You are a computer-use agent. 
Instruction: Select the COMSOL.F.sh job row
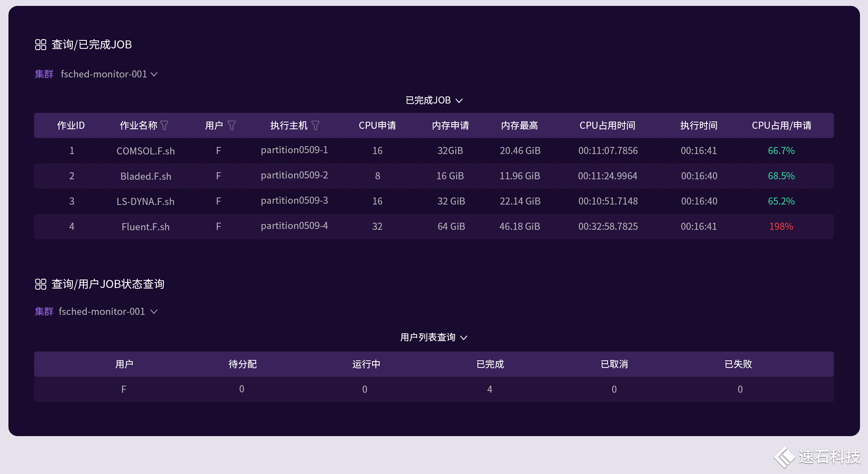tap(145, 151)
